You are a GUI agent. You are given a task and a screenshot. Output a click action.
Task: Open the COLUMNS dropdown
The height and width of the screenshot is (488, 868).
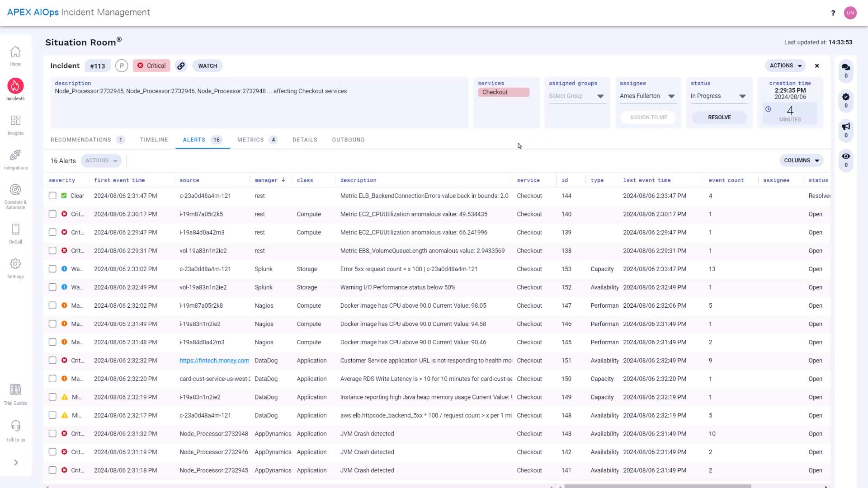[801, 161]
